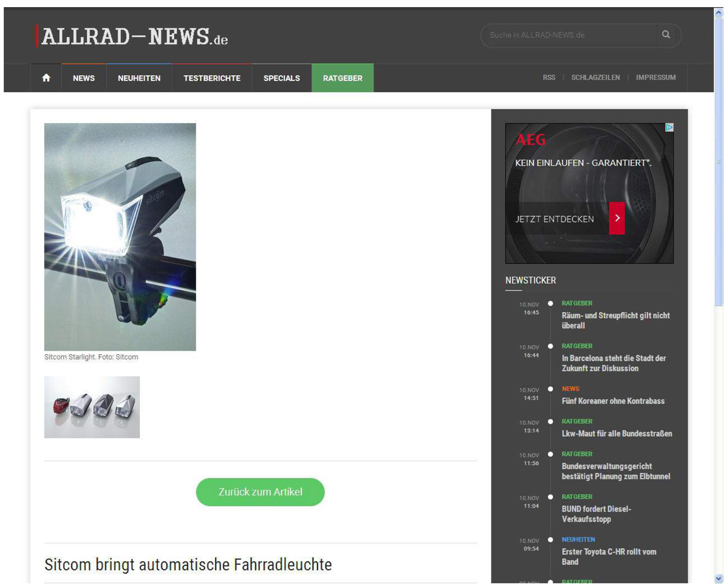The image size is (728, 585).
Task: Click the large Sitcom Starlight photo
Action: click(x=120, y=237)
